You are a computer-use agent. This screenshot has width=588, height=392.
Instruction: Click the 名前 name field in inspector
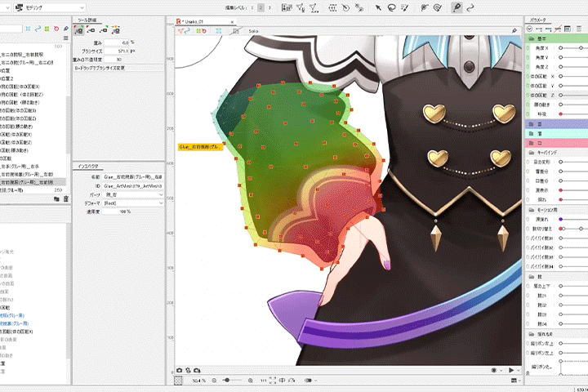click(133, 176)
